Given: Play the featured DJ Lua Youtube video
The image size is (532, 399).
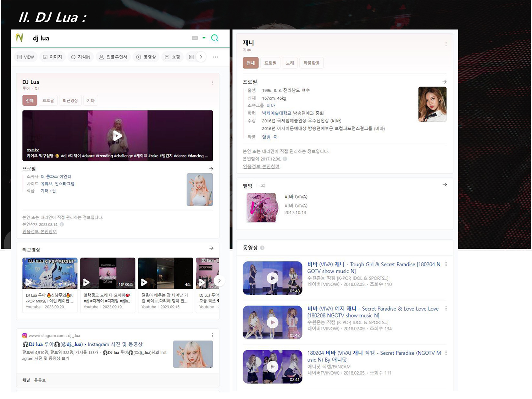Looking at the screenshot, I should tap(117, 135).
